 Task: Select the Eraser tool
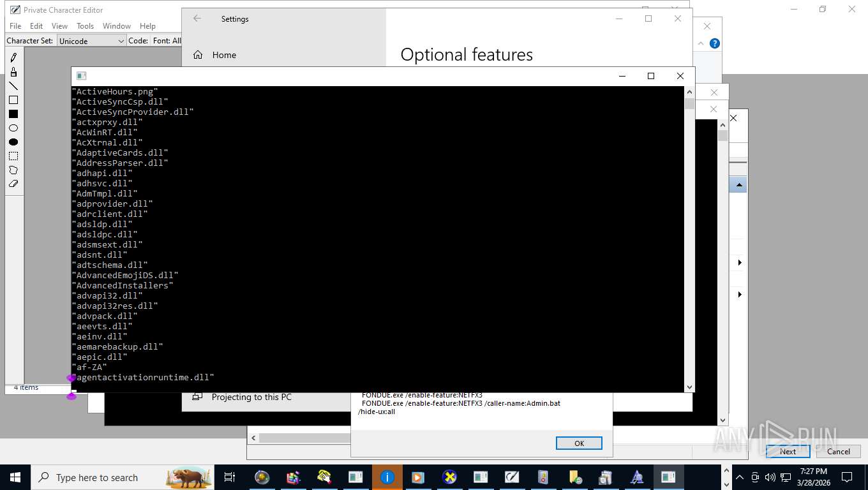pos(13,184)
